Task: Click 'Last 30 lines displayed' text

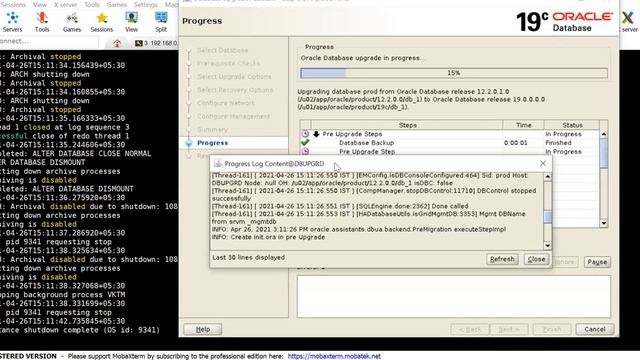Action: (x=249, y=258)
